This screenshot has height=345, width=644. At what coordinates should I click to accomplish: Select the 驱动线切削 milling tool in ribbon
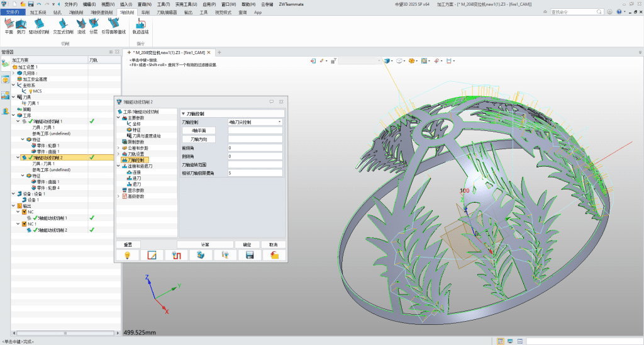[39, 26]
